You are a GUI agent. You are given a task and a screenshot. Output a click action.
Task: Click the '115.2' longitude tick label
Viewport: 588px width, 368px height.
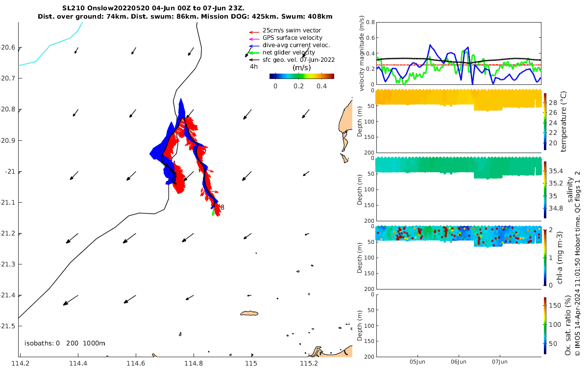point(309,364)
